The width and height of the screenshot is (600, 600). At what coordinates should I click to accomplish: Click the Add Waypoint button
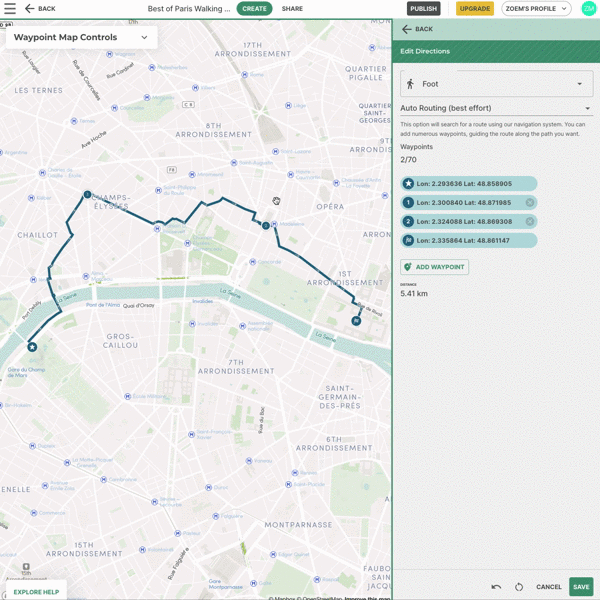pos(434,267)
